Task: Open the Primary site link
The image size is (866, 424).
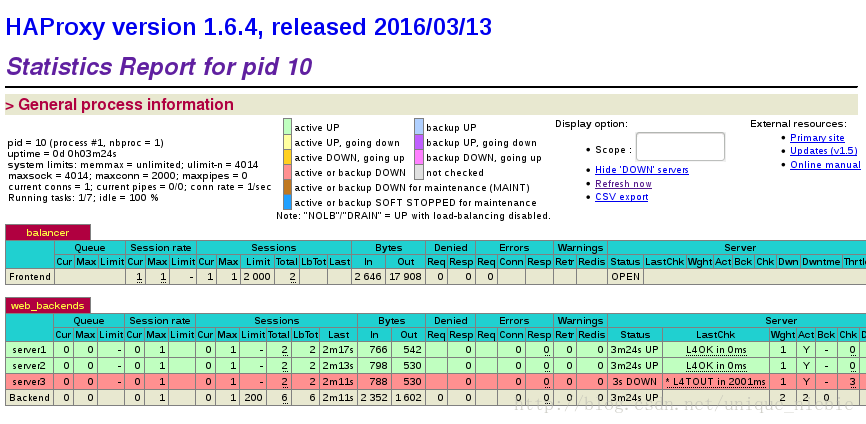Action: (817, 138)
